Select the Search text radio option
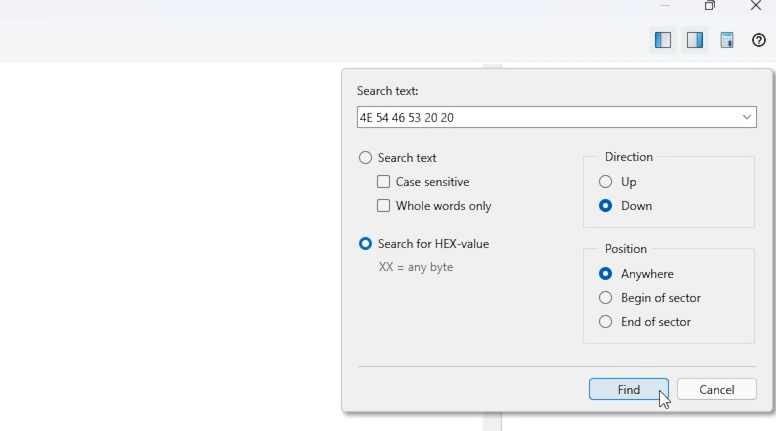The height and width of the screenshot is (431, 776). [x=365, y=158]
